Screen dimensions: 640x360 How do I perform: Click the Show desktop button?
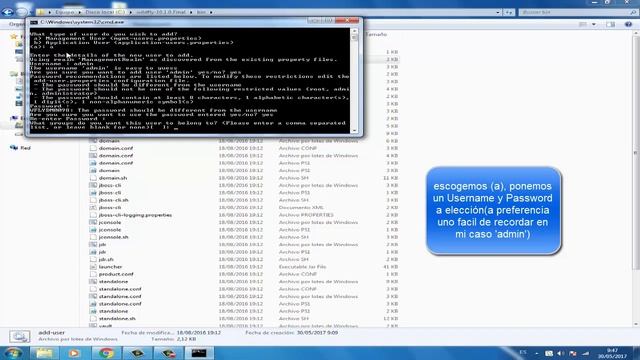pos(637,353)
